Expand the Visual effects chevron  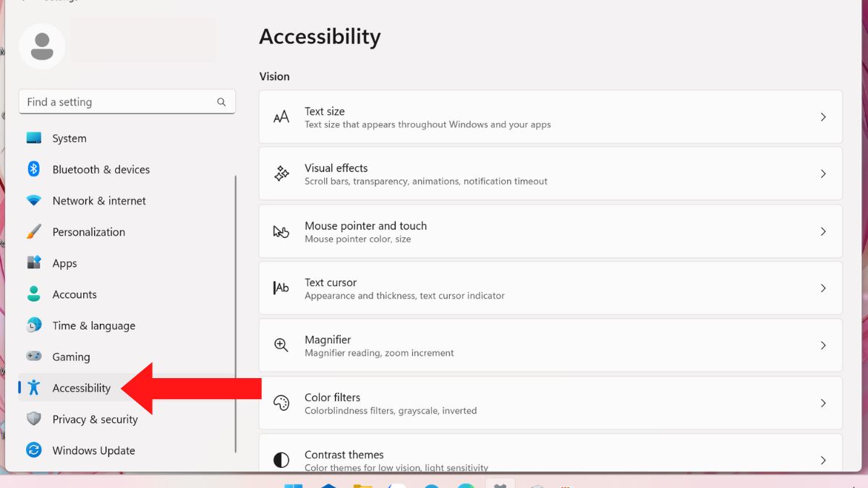coord(823,174)
